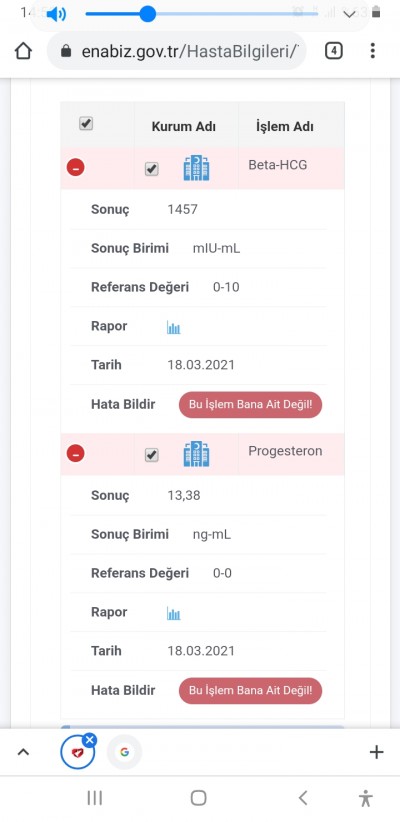The width and height of the screenshot is (400, 822).
Task: Report Beta-HCG with Bu İşlem Bana Ait Değil
Action: point(251,405)
